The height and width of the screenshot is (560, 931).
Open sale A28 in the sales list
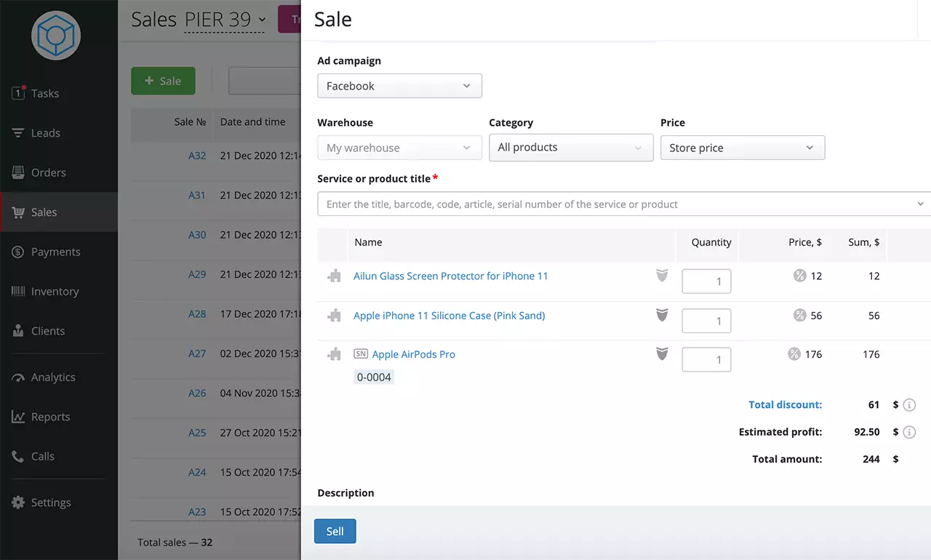(197, 314)
